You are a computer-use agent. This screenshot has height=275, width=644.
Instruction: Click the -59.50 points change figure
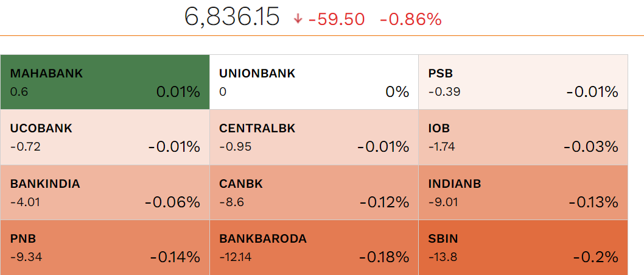[x=337, y=20]
